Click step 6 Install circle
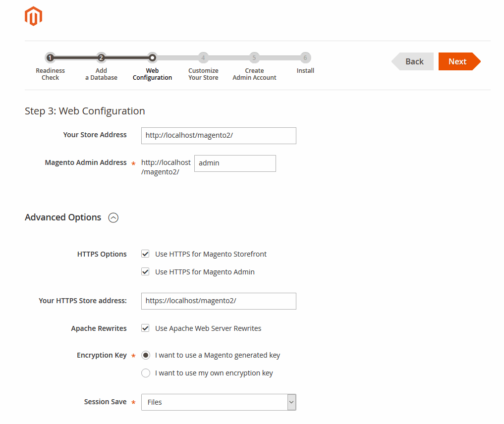Screen dimensions: 504x424 (x=305, y=58)
